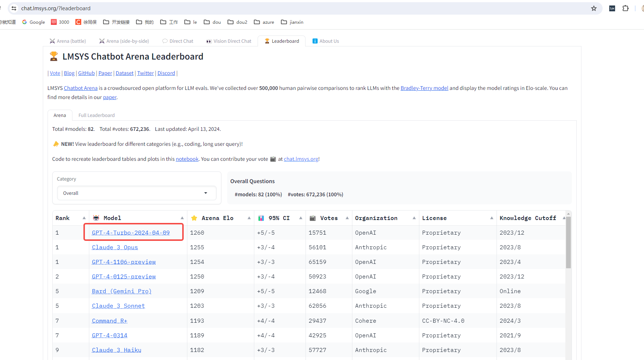Open the About Us tab
This screenshot has width=644, height=360.
point(326,41)
